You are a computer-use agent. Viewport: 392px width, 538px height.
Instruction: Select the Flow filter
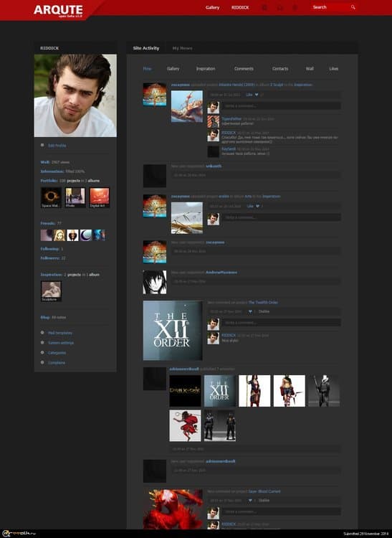147,69
